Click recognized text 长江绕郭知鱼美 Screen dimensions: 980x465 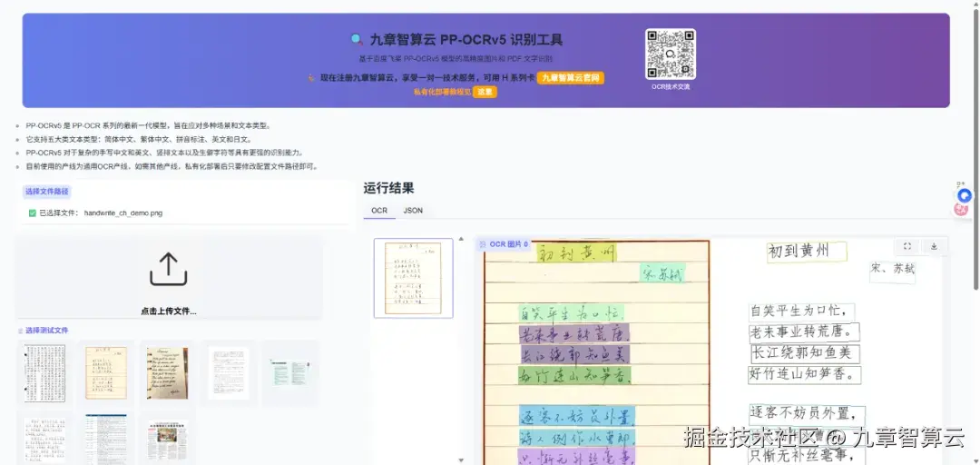pos(805,353)
